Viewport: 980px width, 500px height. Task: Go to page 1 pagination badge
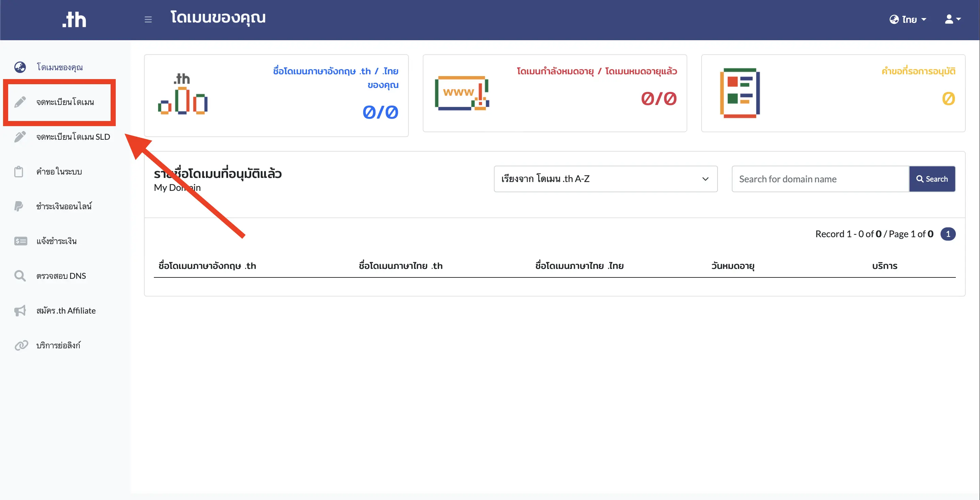pos(948,234)
